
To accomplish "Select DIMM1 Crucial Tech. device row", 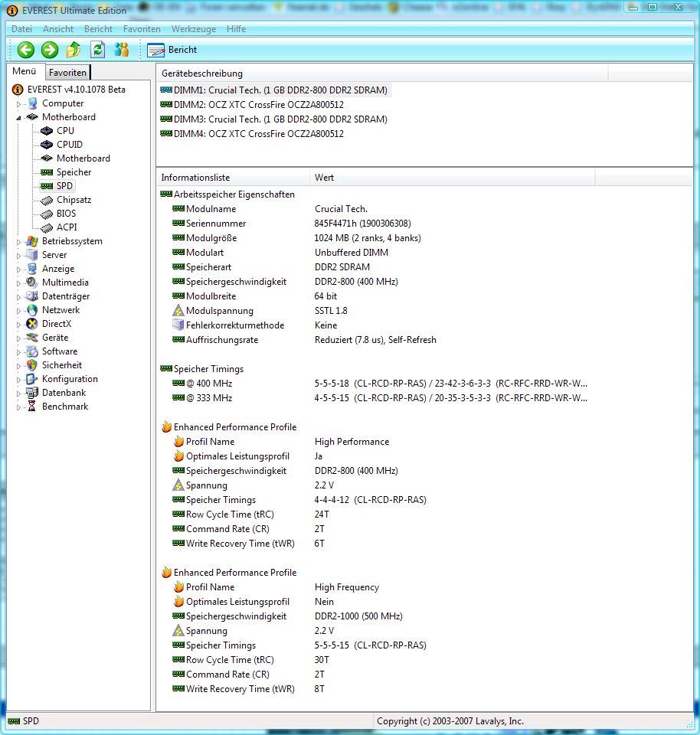I will click(x=275, y=90).
